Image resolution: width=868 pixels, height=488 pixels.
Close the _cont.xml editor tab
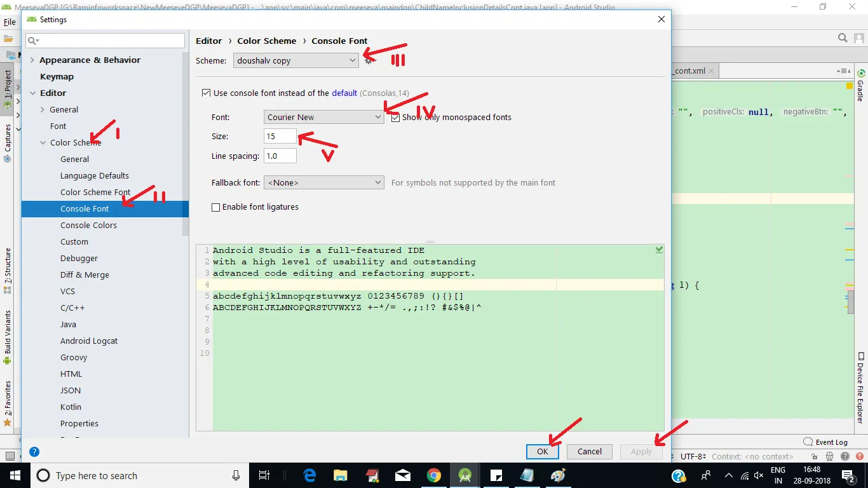[712, 71]
